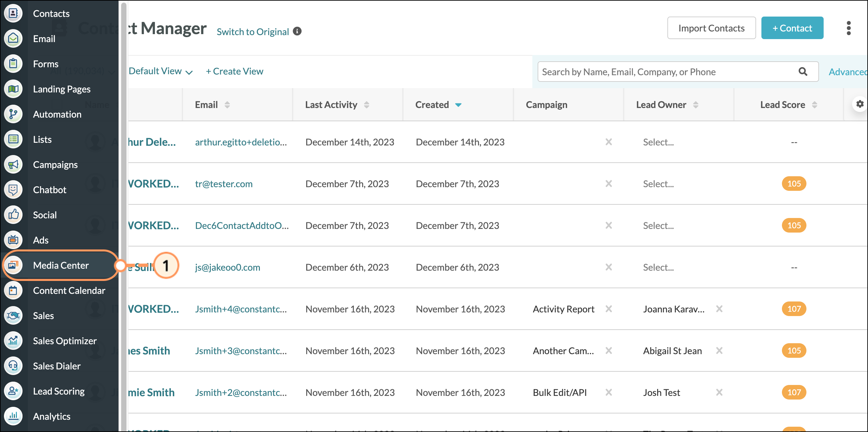Sort by Lead Score column

tap(814, 105)
